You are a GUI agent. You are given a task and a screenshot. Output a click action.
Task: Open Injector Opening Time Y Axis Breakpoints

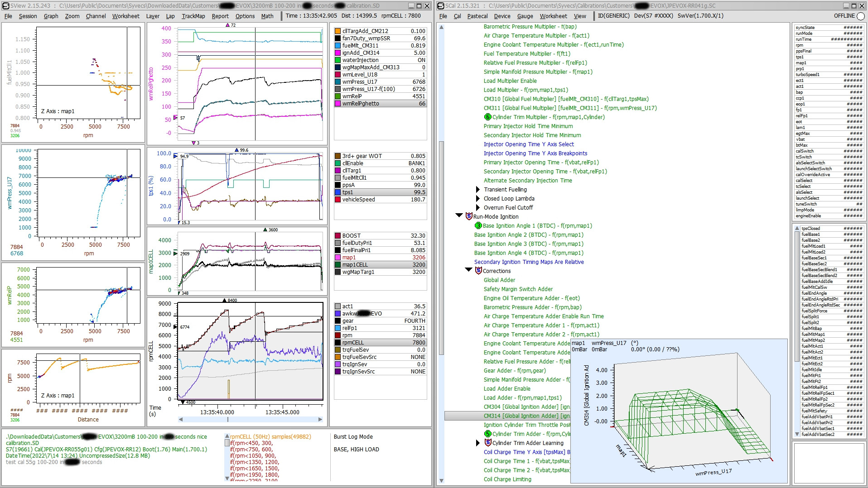536,153
